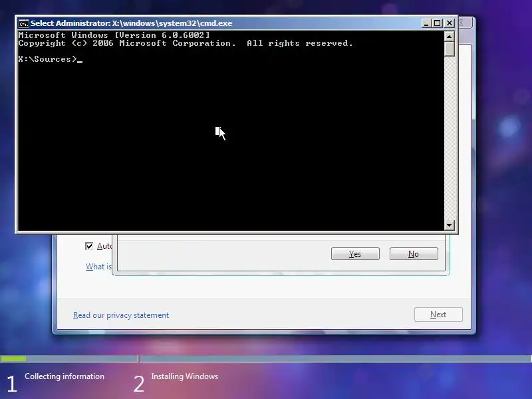The image size is (532, 399).
Task: Open 'Read our privacy statement' link
Action: tap(121, 315)
